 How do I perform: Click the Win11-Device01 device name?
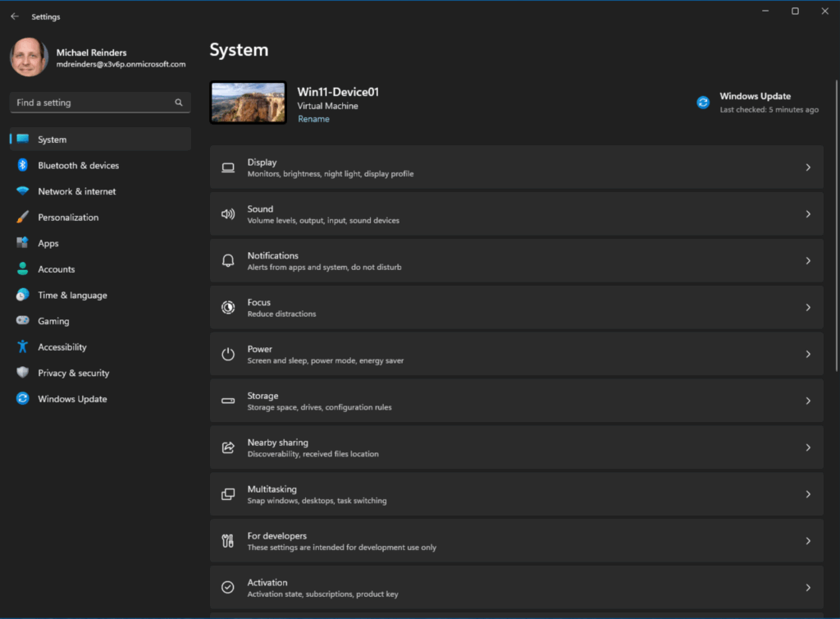(338, 92)
